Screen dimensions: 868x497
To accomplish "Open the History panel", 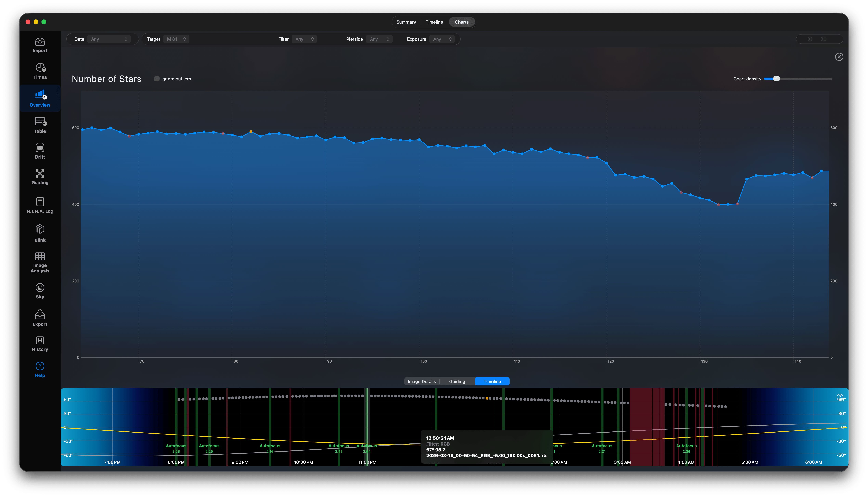I will tap(40, 344).
